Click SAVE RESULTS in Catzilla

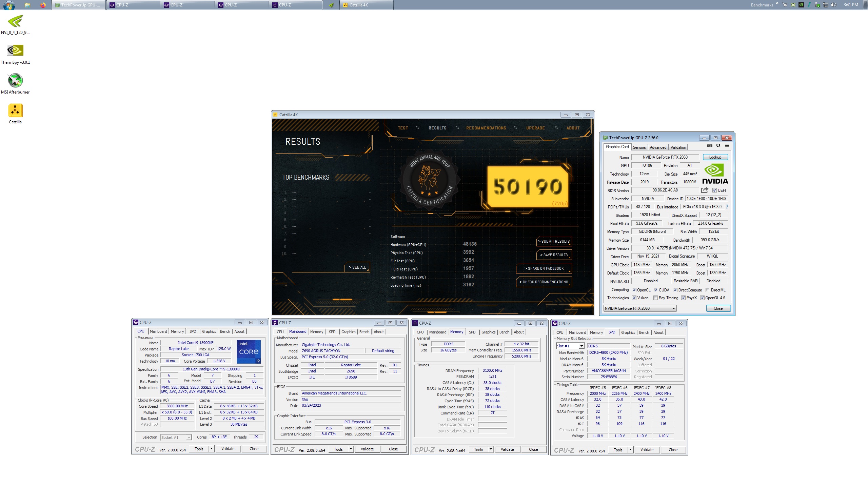(554, 255)
